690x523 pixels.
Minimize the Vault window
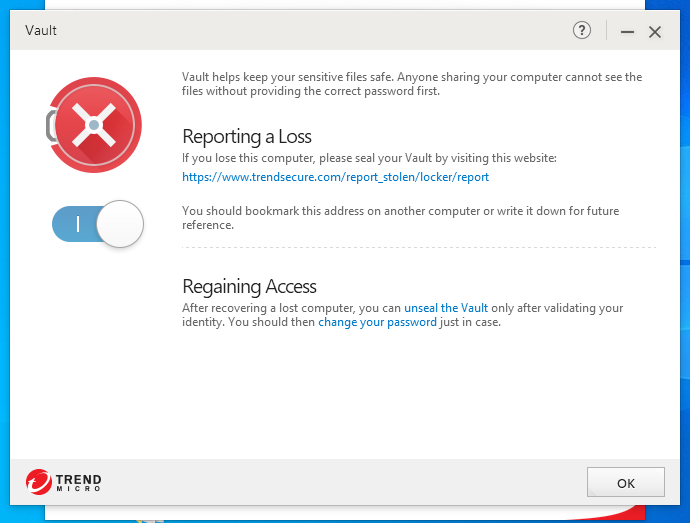[627, 32]
